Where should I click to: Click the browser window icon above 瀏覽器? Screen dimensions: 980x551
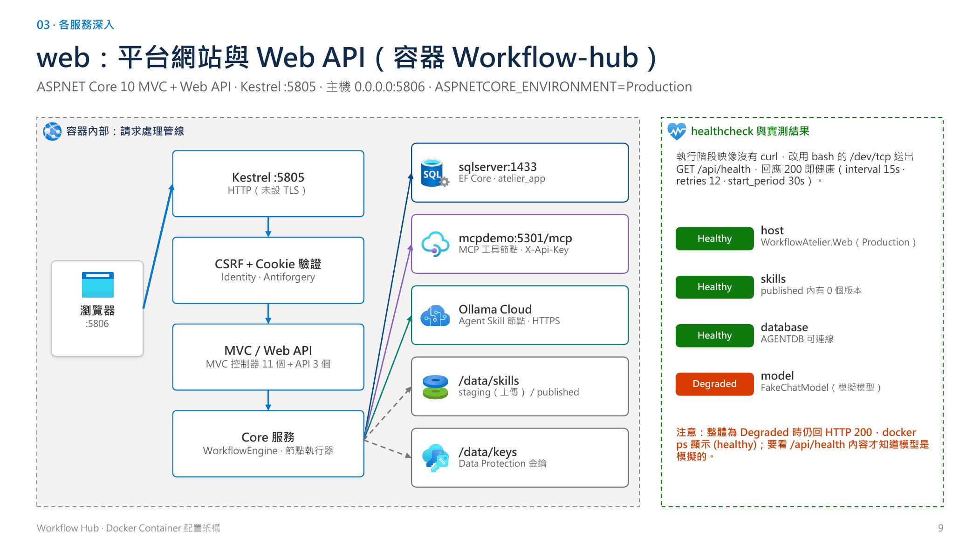tap(97, 285)
